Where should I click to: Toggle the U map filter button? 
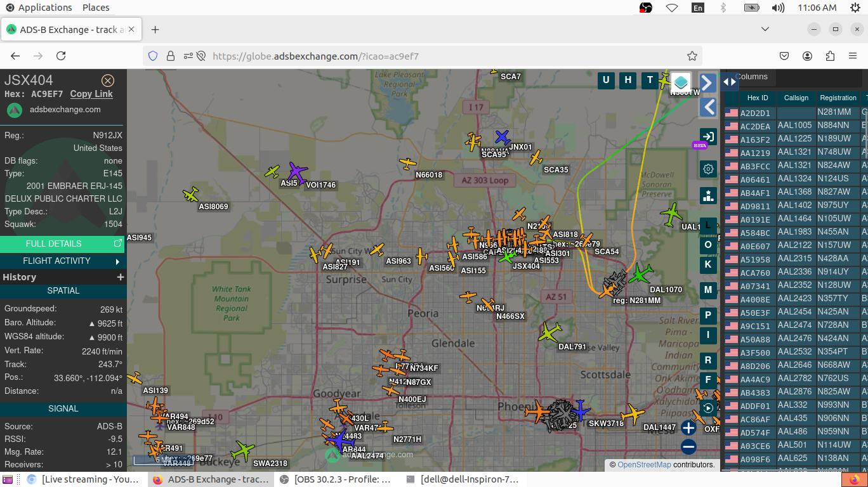(606, 80)
